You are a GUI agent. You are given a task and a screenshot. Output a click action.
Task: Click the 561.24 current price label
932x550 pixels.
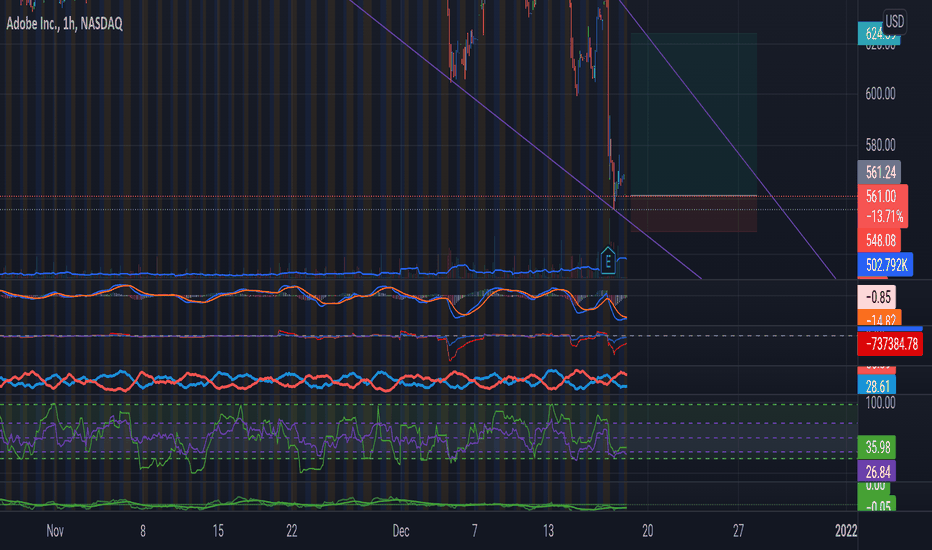[879, 172]
